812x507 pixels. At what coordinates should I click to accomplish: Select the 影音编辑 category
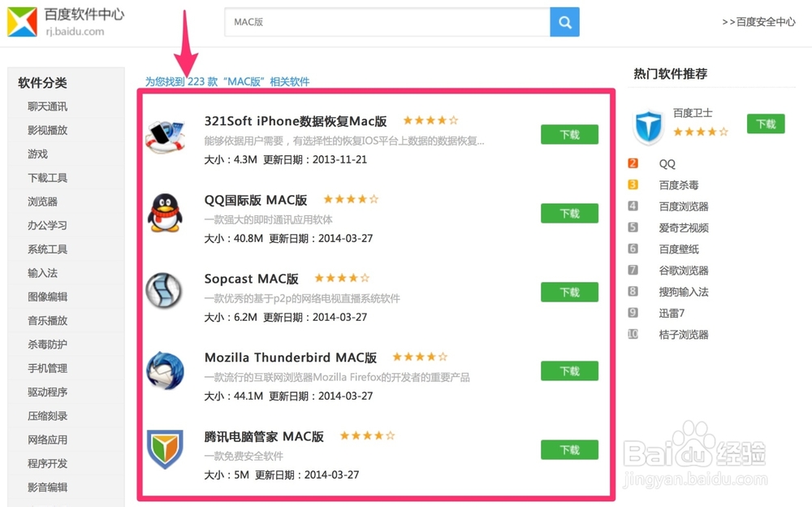(48, 487)
